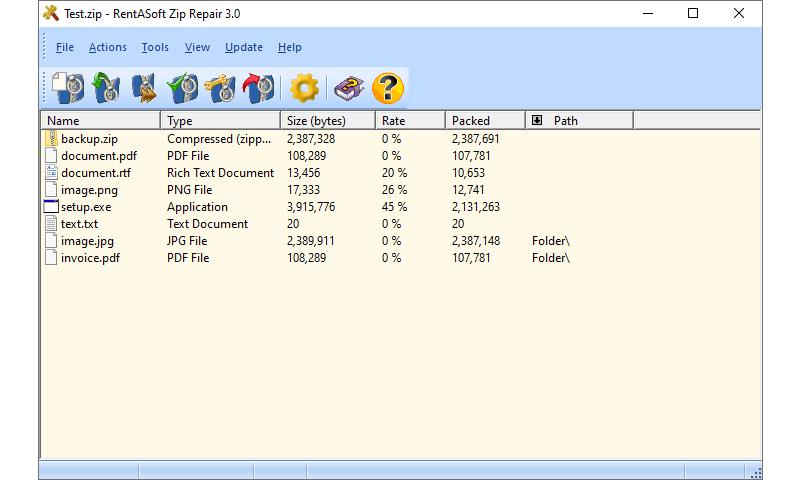This screenshot has width=800, height=480.
Task: Click the 45 % rate value
Action: tap(394, 207)
